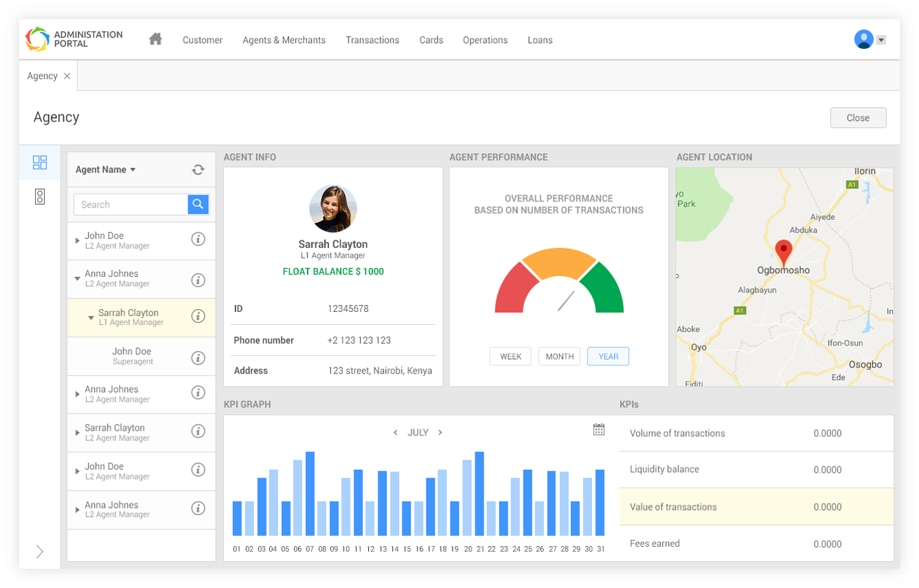
Task: Select the dashboard grid sidebar icon
Action: click(x=40, y=163)
